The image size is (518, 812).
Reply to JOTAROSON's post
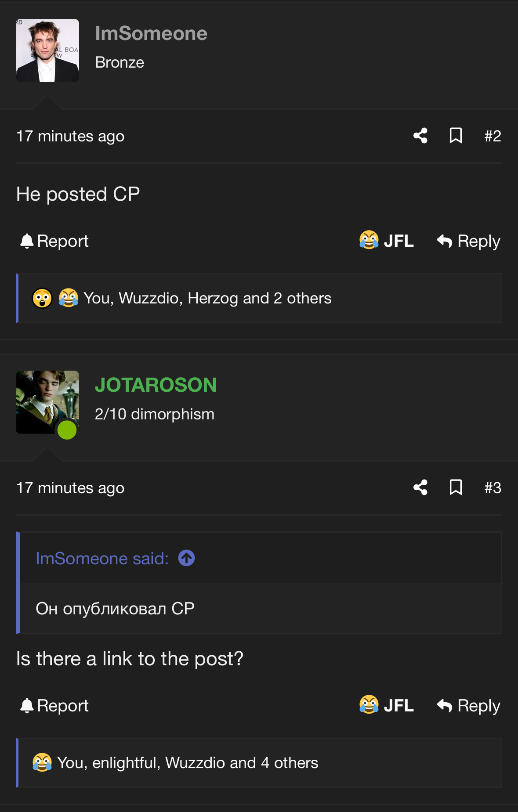[x=468, y=706]
